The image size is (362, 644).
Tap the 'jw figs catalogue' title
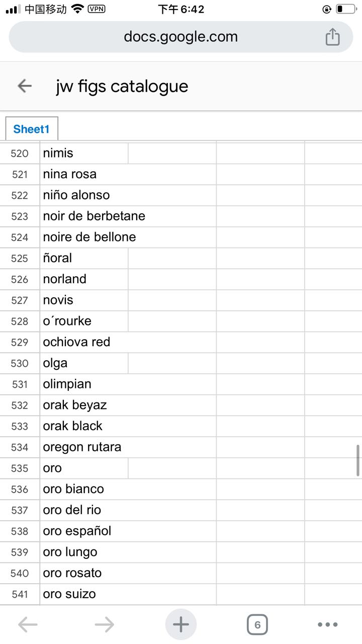[122, 86]
